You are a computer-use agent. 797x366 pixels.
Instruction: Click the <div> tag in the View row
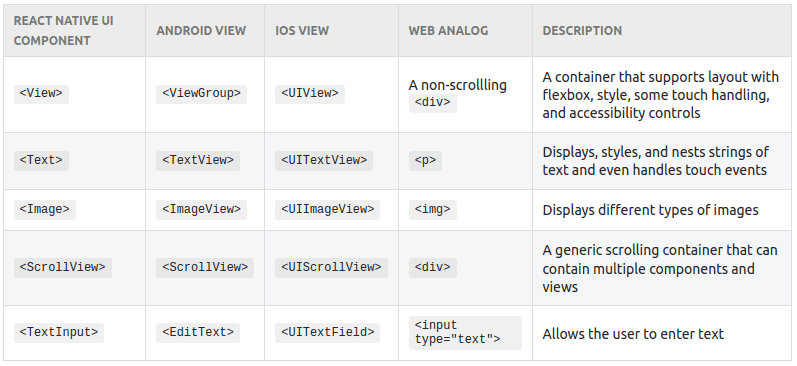[x=433, y=103]
